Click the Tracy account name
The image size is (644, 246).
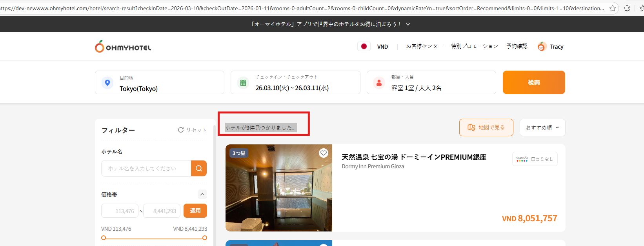(x=557, y=47)
